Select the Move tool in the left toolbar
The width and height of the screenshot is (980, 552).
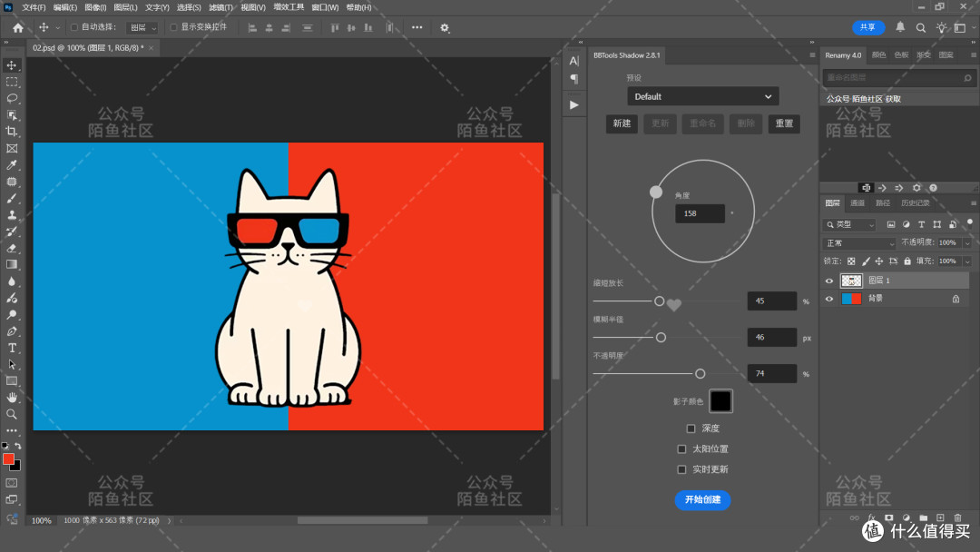(x=11, y=65)
